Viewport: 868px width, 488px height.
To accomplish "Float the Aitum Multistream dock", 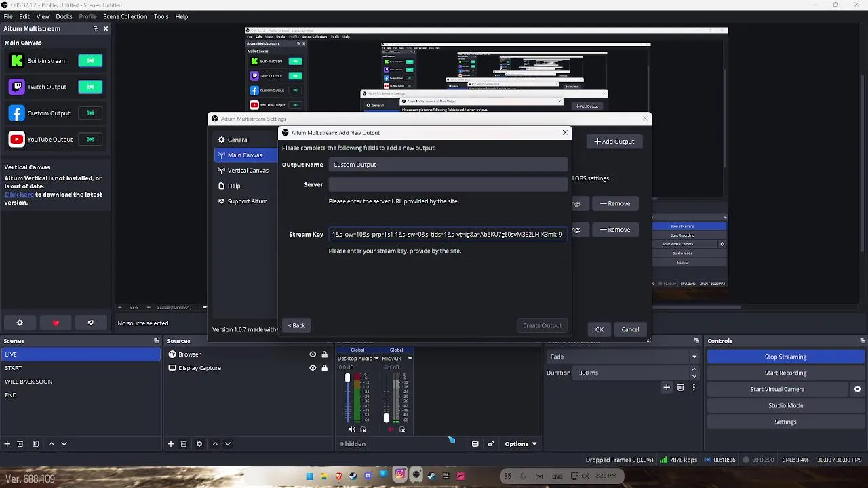I will (96, 28).
